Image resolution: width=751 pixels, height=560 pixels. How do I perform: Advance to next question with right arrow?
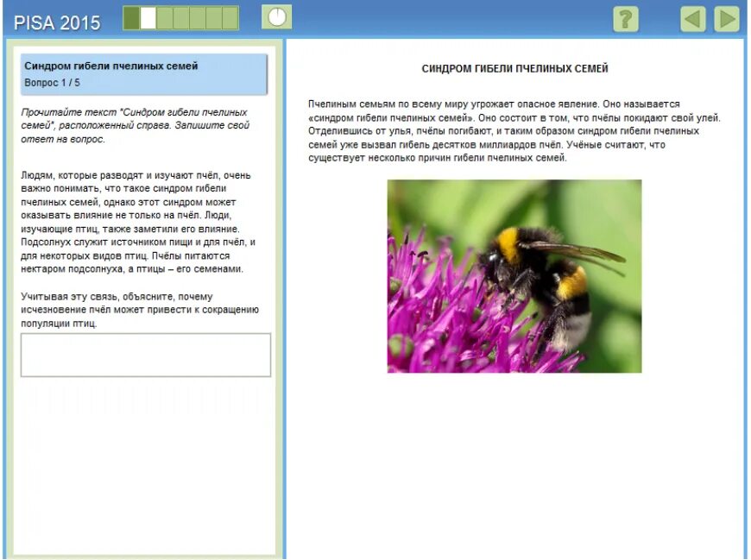[727, 20]
